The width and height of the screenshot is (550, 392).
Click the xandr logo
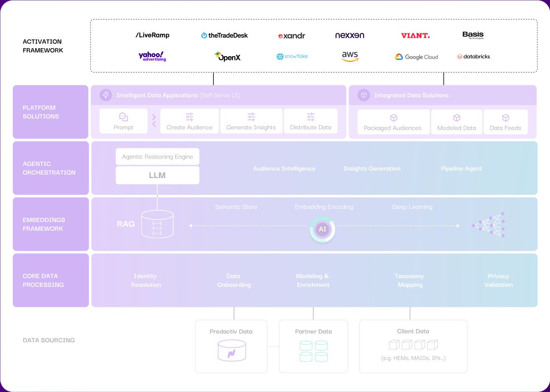(x=292, y=36)
